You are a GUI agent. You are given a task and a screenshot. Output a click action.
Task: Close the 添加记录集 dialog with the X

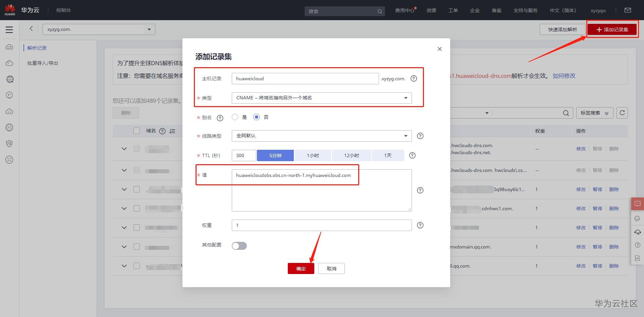click(x=440, y=49)
